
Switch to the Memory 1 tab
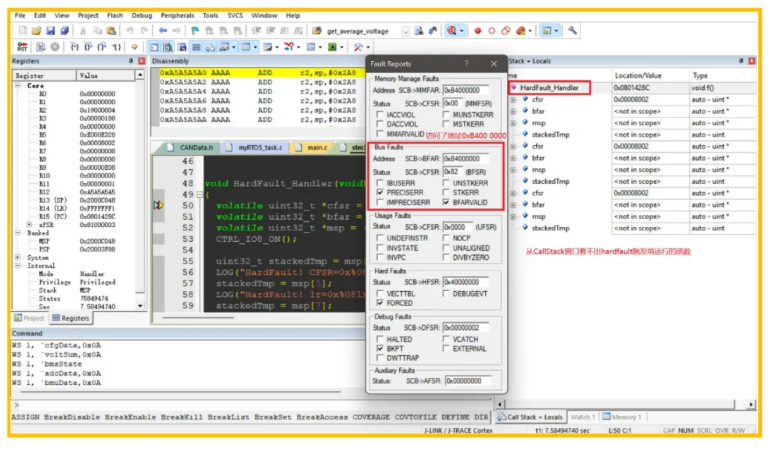[x=622, y=417]
